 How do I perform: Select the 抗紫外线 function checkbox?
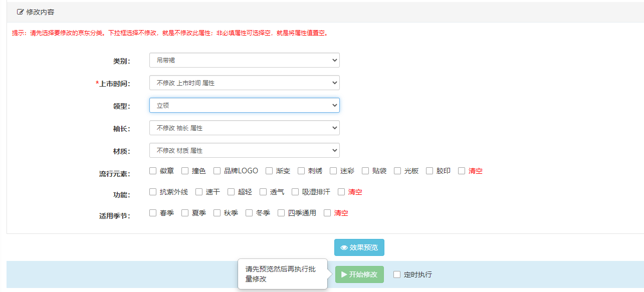153,192
